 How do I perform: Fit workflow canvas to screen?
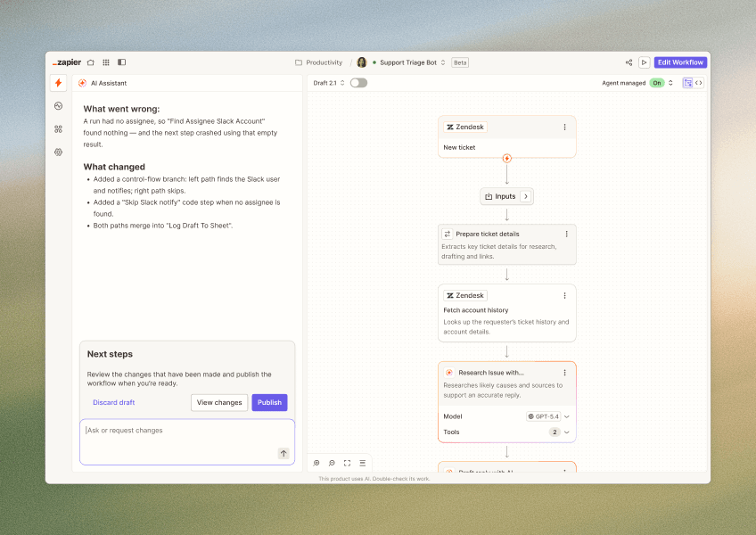pos(347,463)
